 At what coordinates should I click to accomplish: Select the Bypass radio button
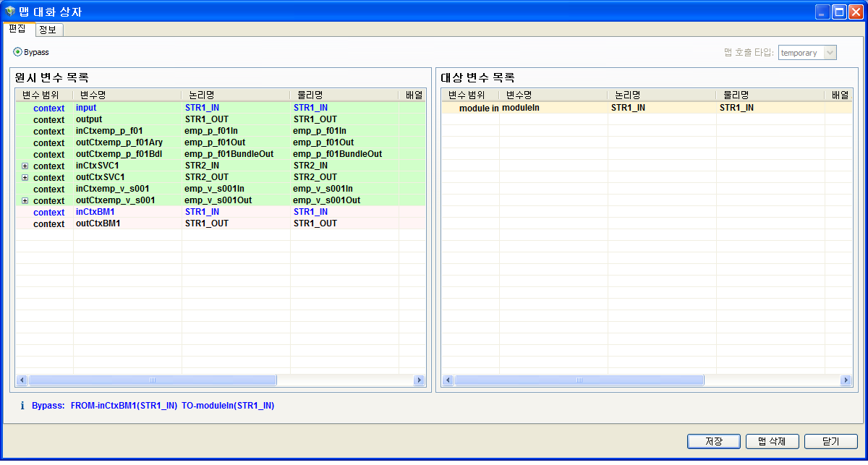point(16,52)
